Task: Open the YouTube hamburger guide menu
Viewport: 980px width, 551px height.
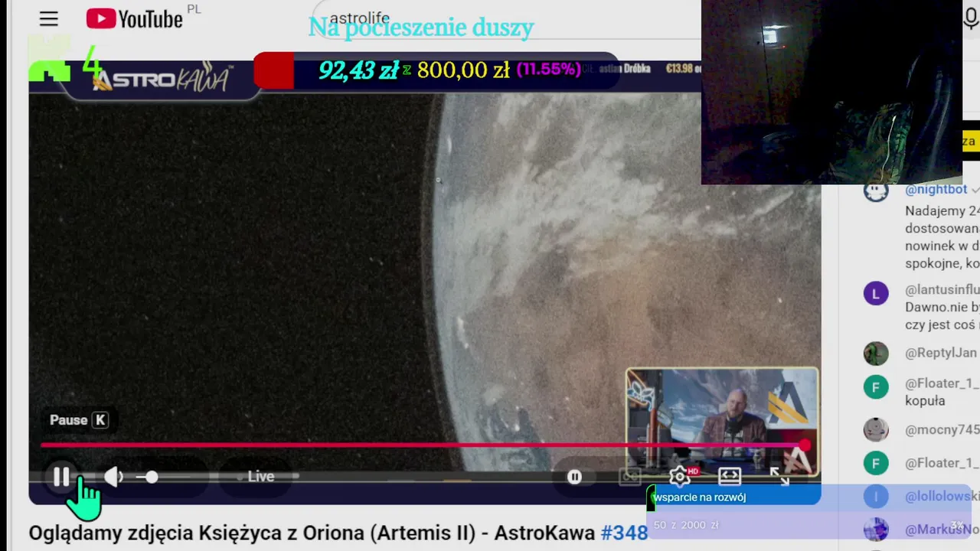Action: tap(49, 19)
